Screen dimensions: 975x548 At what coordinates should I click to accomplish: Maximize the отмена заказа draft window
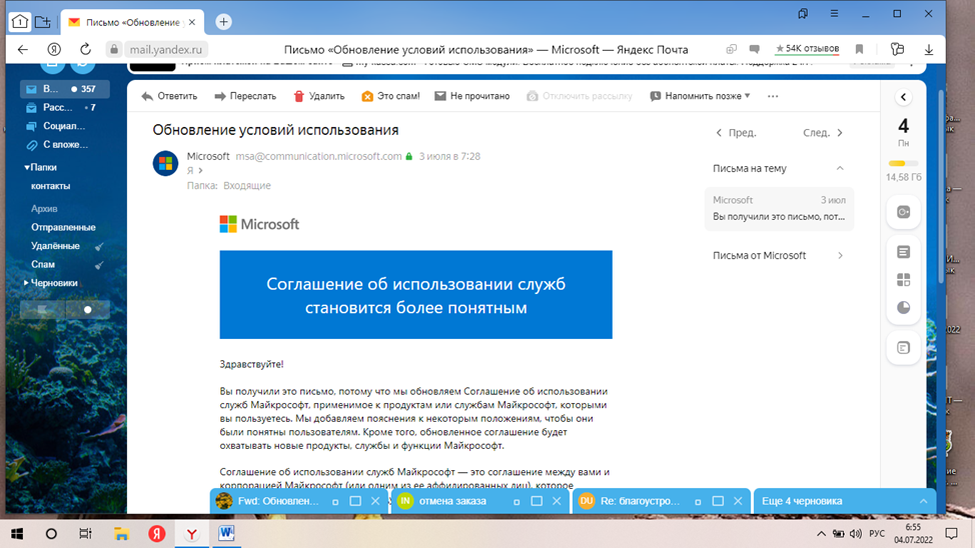537,501
